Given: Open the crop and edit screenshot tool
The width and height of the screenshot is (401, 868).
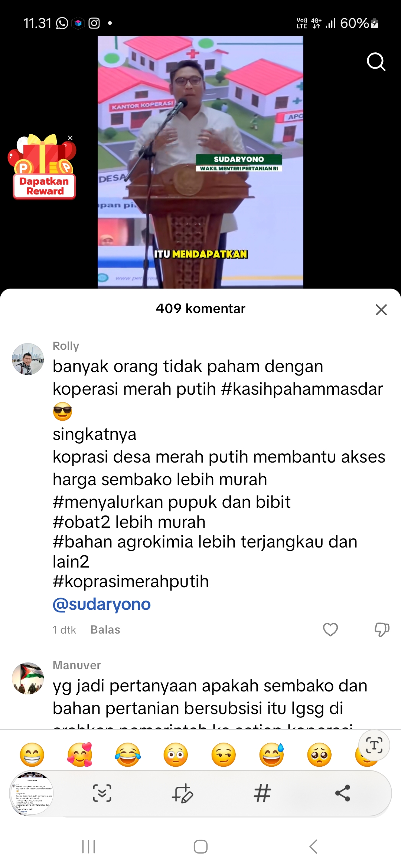Looking at the screenshot, I should (182, 793).
